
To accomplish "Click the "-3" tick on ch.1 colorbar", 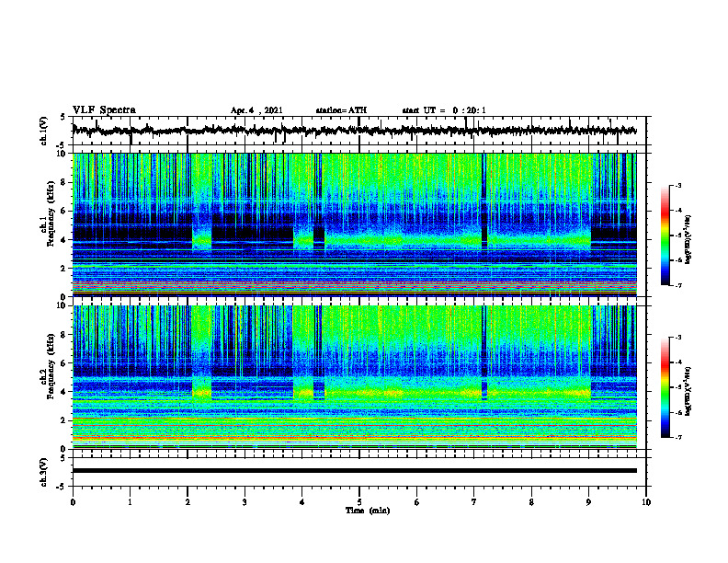I will [678, 186].
